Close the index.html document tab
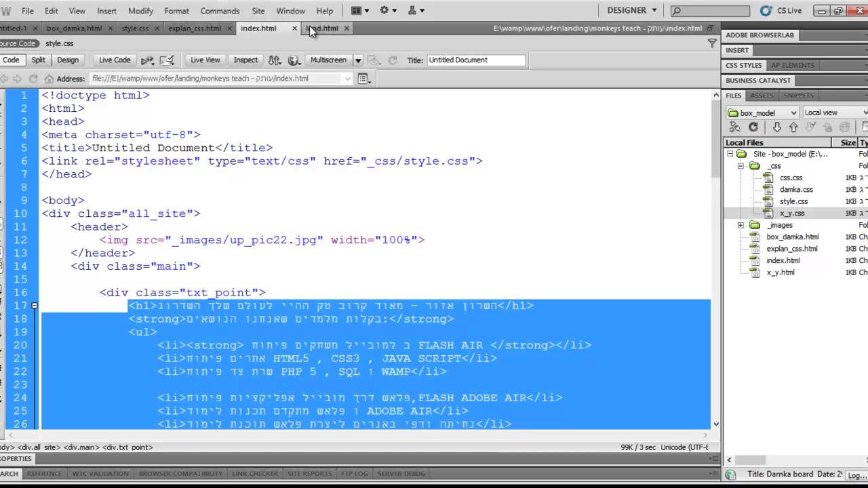Image resolution: width=868 pixels, height=488 pixels. (x=294, y=28)
